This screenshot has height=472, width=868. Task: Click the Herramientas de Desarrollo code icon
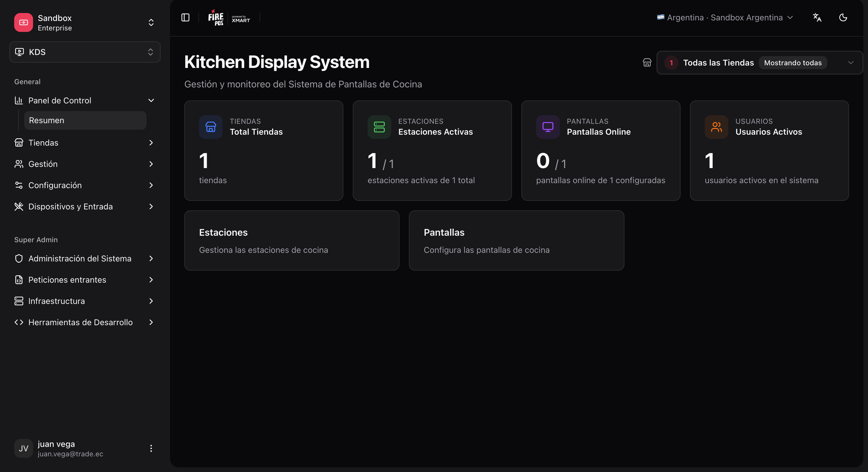[x=19, y=322]
